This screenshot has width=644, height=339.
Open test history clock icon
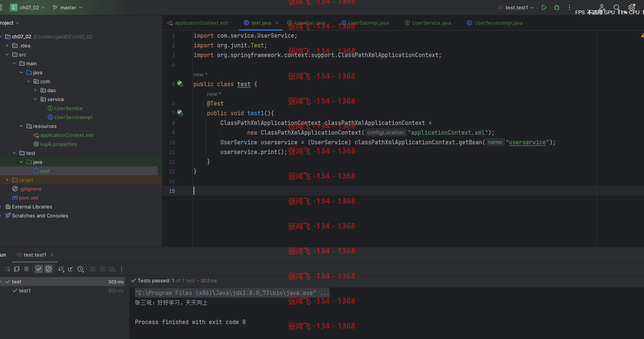pos(81,269)
